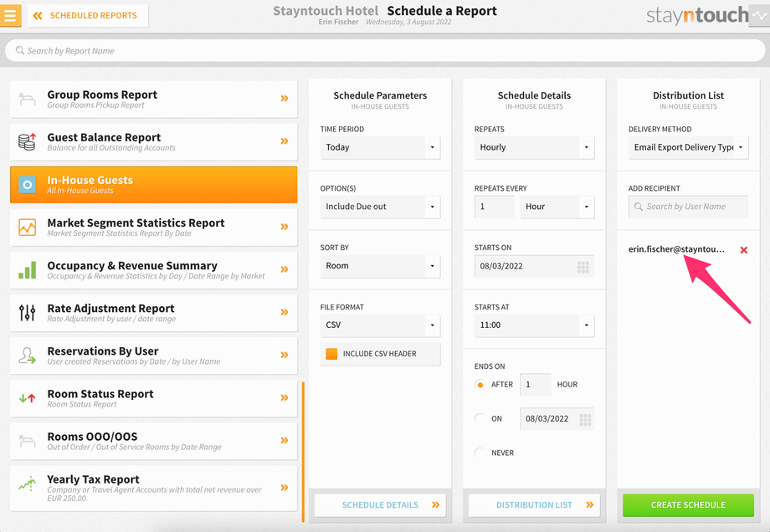Select Market Segment Statistics Report title

coord(136,223)
